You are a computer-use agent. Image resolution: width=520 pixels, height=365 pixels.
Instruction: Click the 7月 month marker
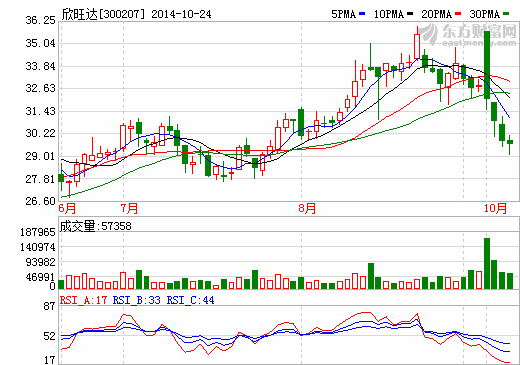tap(129, 209)
